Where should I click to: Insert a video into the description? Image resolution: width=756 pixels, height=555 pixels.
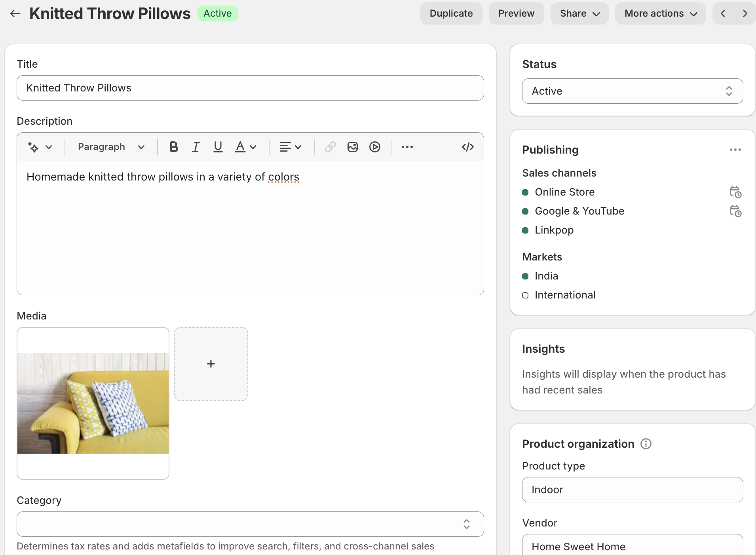(374, 147)
